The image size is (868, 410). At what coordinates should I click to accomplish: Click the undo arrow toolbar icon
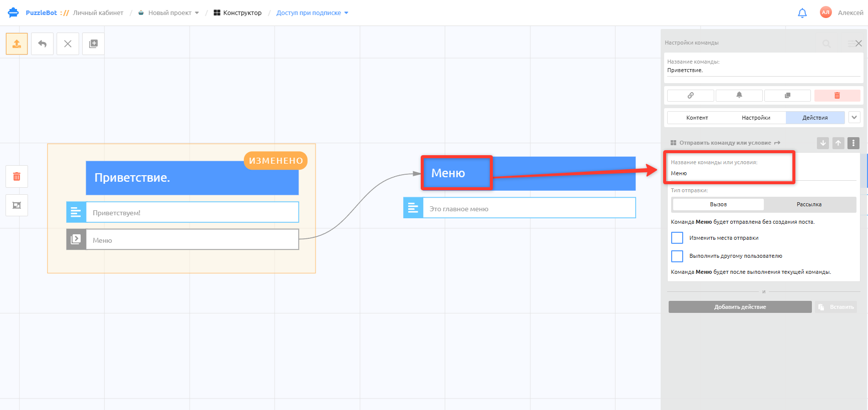click(x=42, y=44)
